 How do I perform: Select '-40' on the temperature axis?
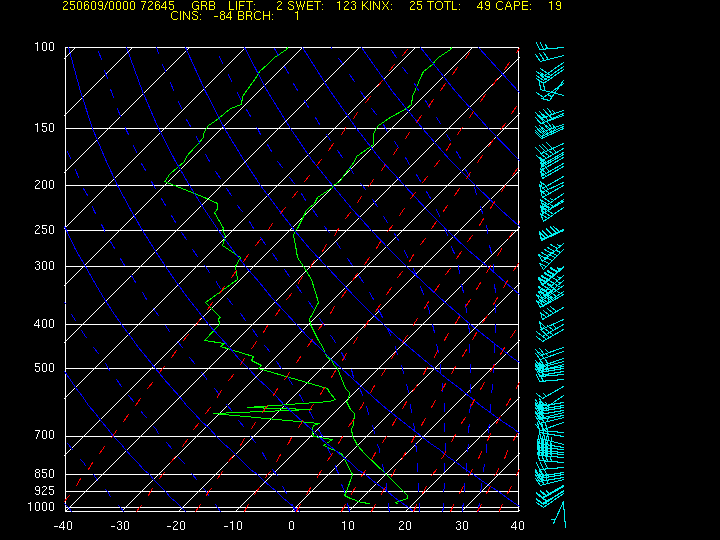pyautogui.click(x=63, y=526)
